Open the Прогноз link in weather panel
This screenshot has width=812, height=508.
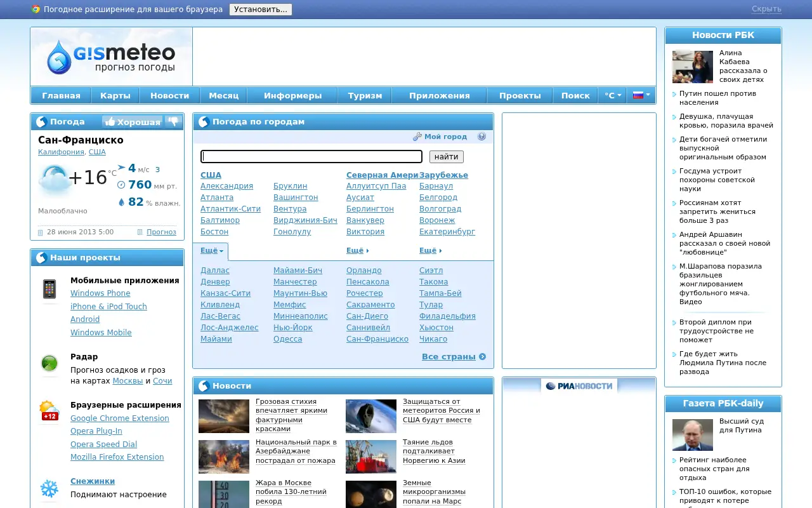(x=161, y=232)
